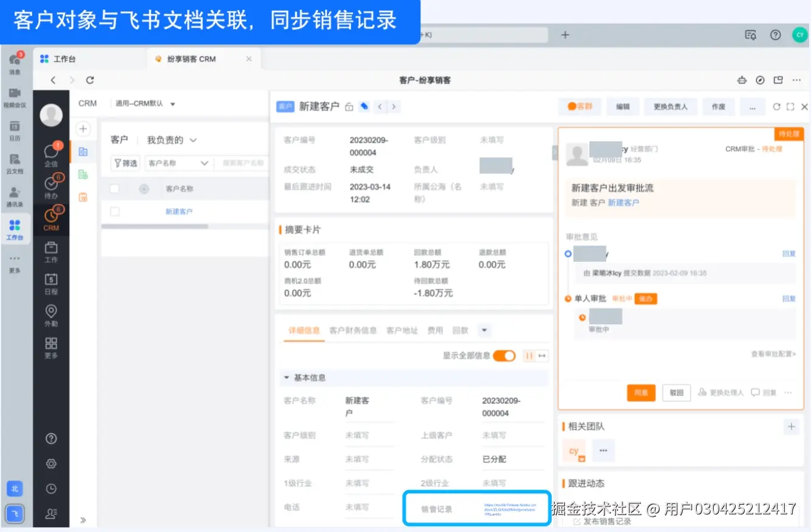Select the header checkbox in the customer list

[x=114, y=188]
